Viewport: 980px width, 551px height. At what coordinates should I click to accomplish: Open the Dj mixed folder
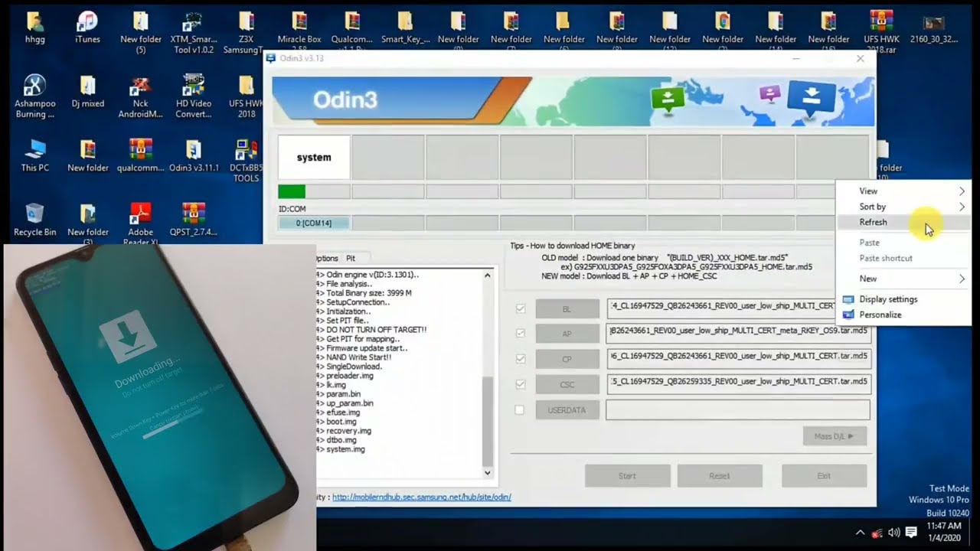pos(87,91)
